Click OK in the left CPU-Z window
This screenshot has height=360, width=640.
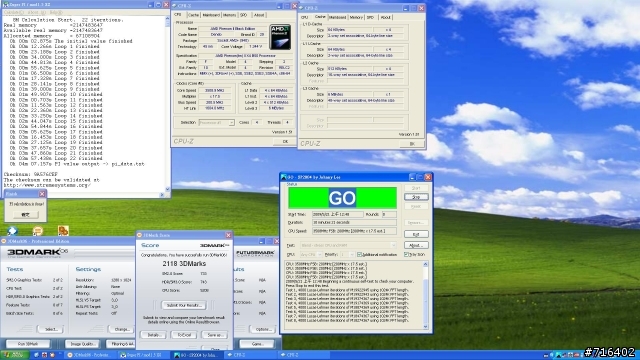coord(285,142)
